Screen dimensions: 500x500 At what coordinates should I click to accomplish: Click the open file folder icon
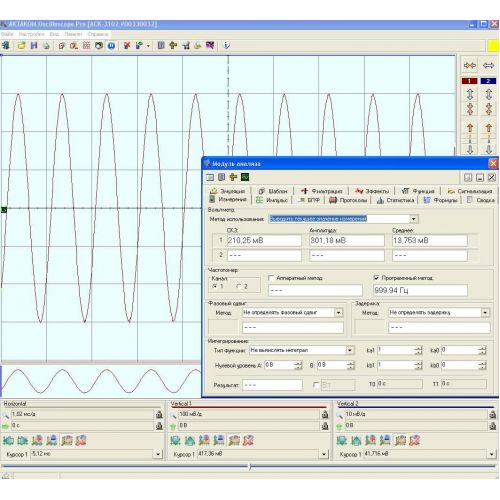(21, 46)
